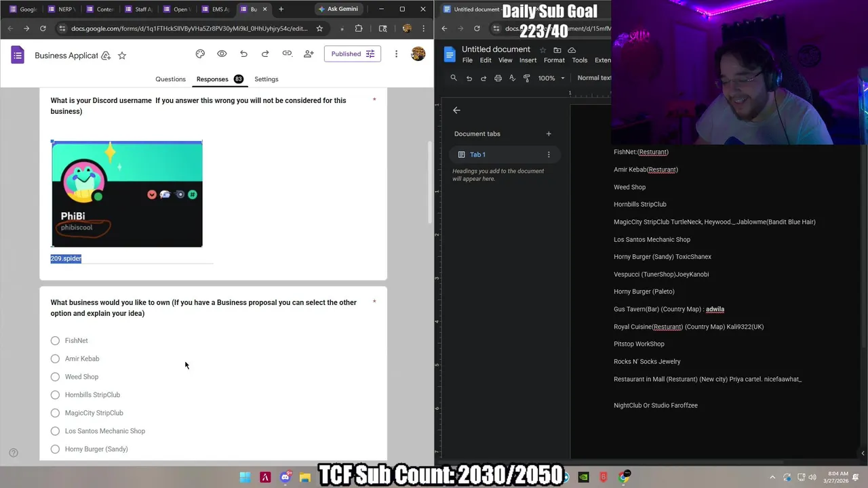Viewport: 868px width, 488px height.
Task: Click the 209.spider answer text
Action: (66, 258)
